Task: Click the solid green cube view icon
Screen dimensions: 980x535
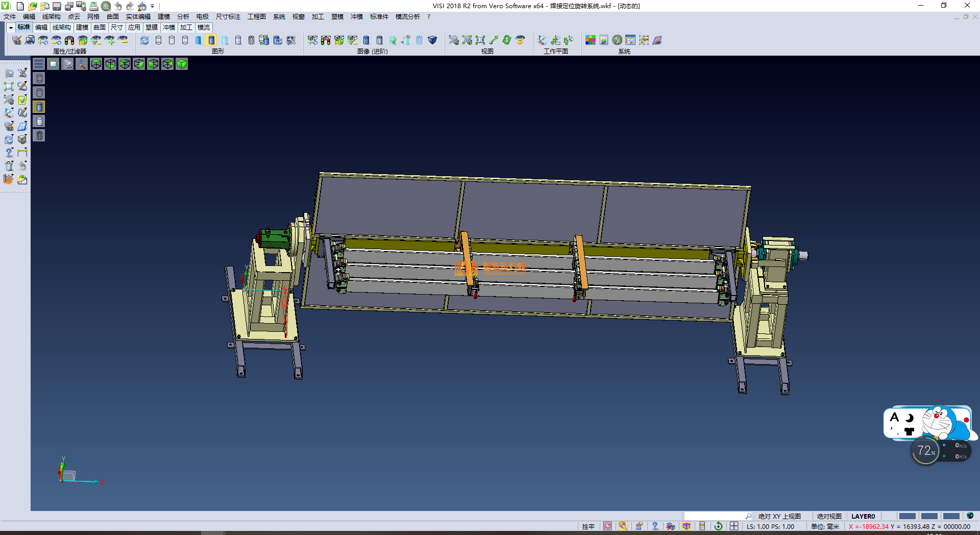Action: coord(182,64)
